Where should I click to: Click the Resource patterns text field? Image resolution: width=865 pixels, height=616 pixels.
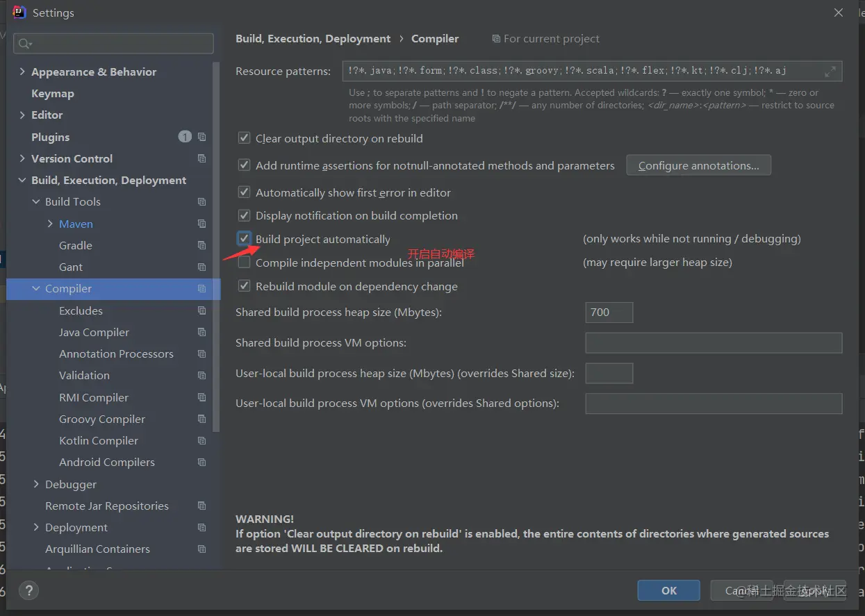point(592,72)
